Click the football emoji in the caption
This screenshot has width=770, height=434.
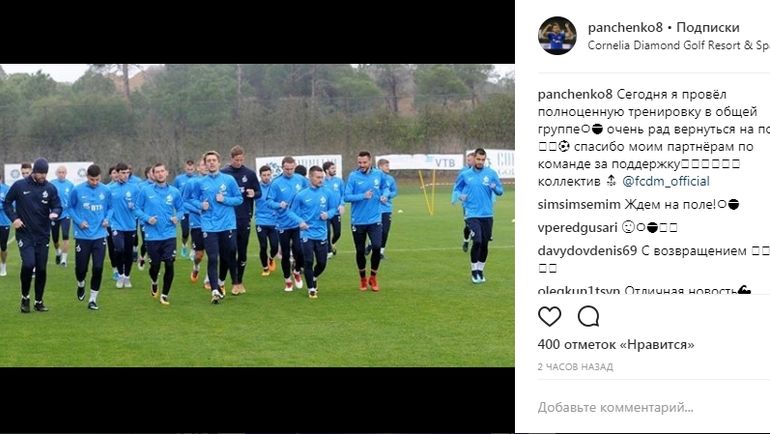(564, 146)
